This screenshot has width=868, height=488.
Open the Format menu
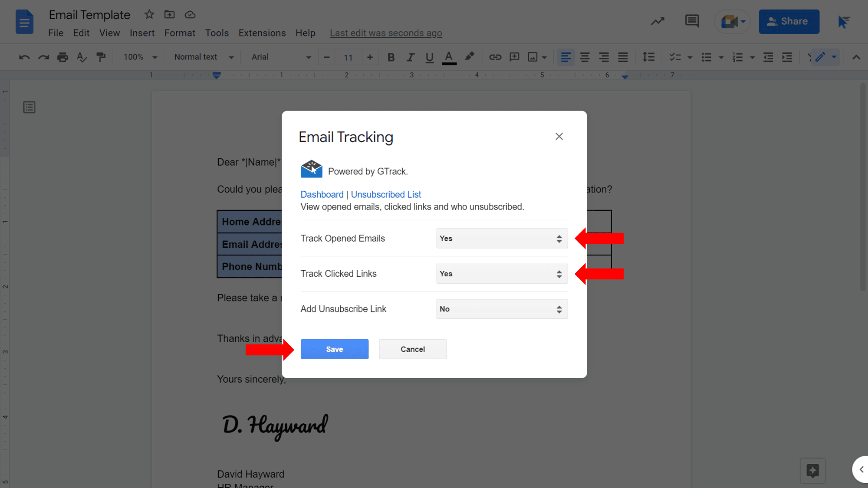pos(180,33)
